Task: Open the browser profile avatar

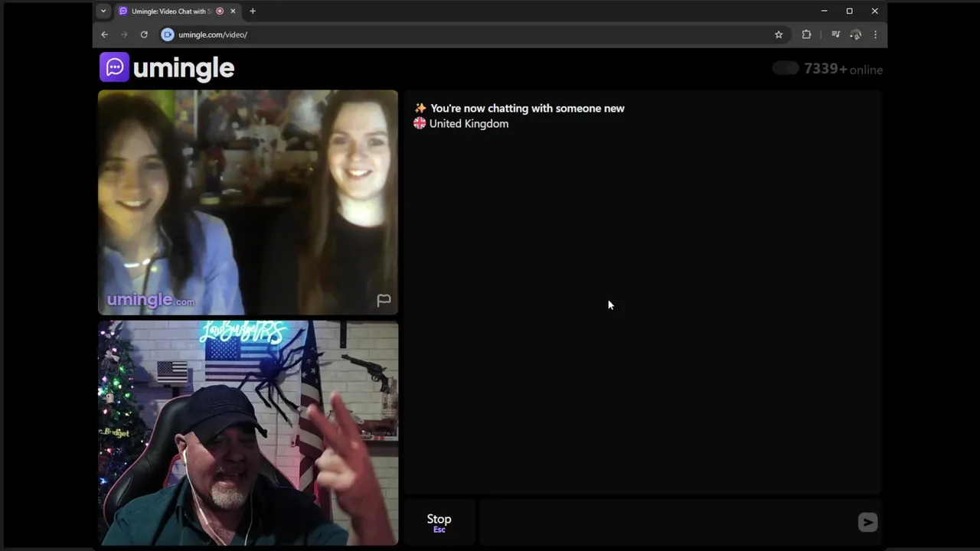Action: coord(856,34)
